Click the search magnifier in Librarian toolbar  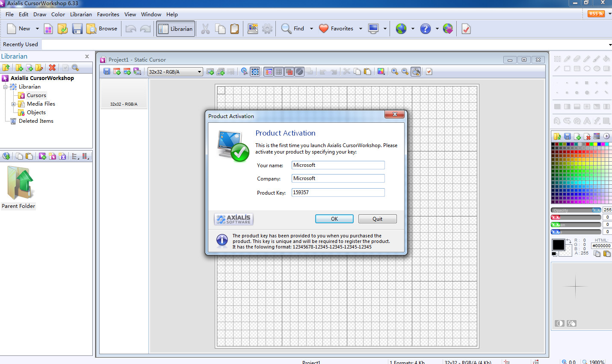coord(75,68)
